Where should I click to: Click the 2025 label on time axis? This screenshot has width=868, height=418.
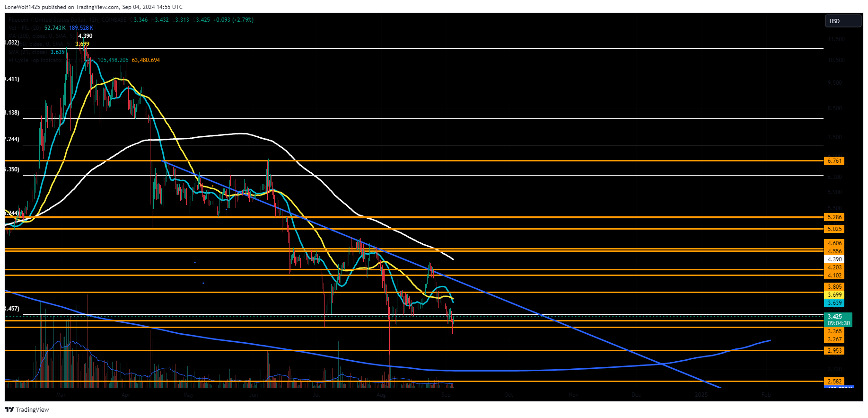point(701,394)
